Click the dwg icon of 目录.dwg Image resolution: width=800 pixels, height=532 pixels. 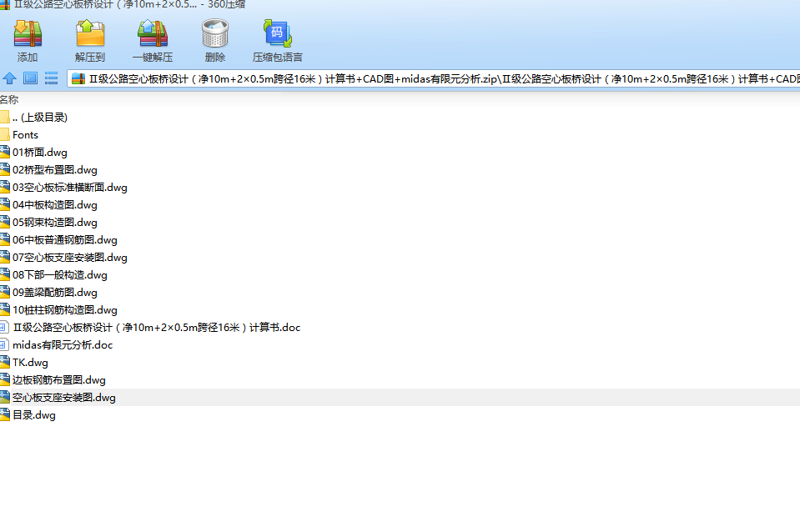pos(5,414)
